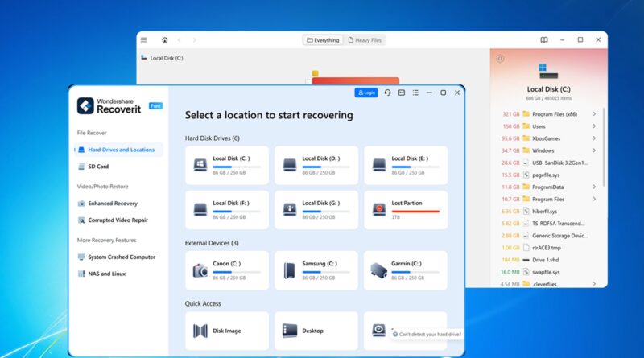This screenshot has width=644, height=358.
Task: Select the Lost Partition drive icon
Action: pos(379,209)
